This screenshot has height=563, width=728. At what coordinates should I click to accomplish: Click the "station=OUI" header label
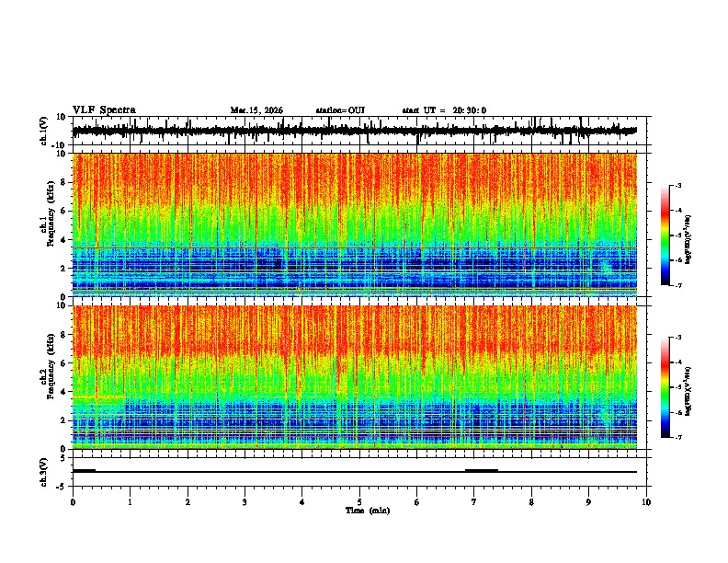pyautogui.click(x=340, y=110)
